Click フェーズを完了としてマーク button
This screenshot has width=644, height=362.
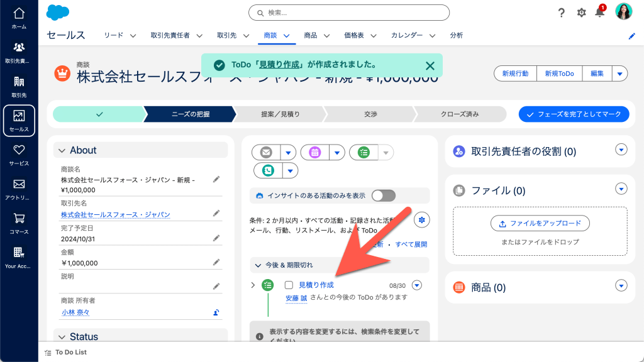point(574,114)
